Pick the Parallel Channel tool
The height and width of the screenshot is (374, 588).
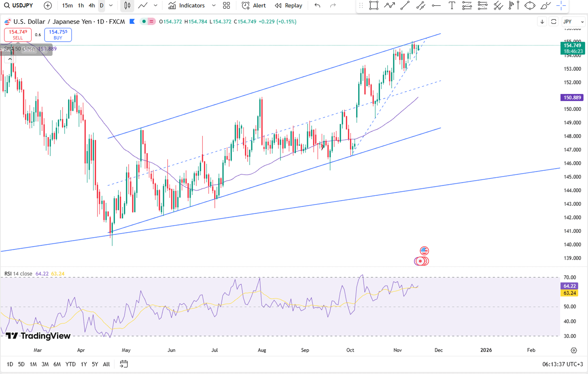421,6
